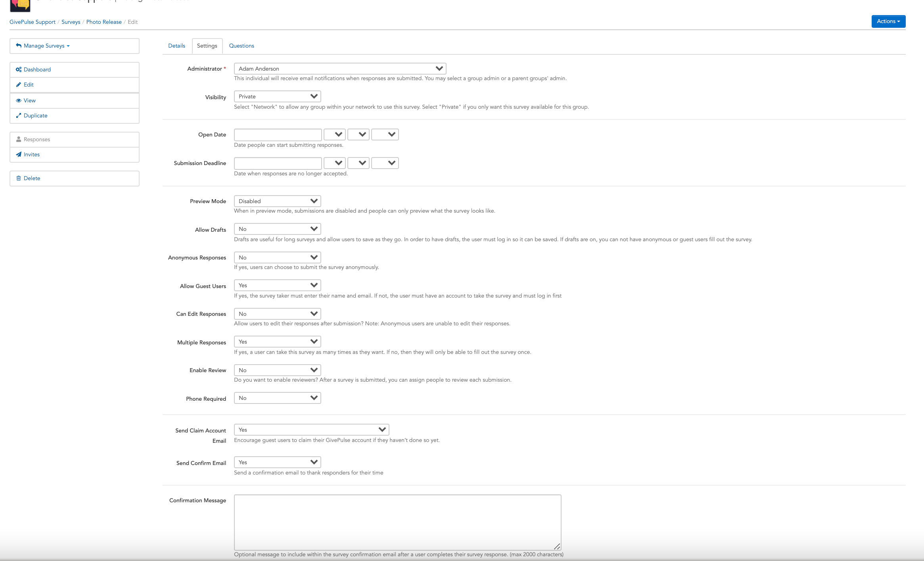924x561 pixels.
Task: Open the Send Claim Account Email dropdown
Action: tap(312, 430)
